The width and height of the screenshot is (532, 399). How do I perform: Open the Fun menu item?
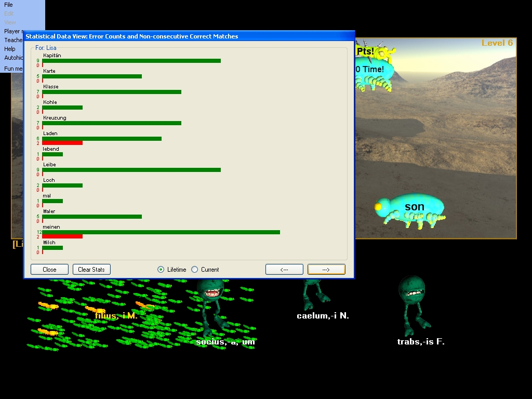click(13, 69)
